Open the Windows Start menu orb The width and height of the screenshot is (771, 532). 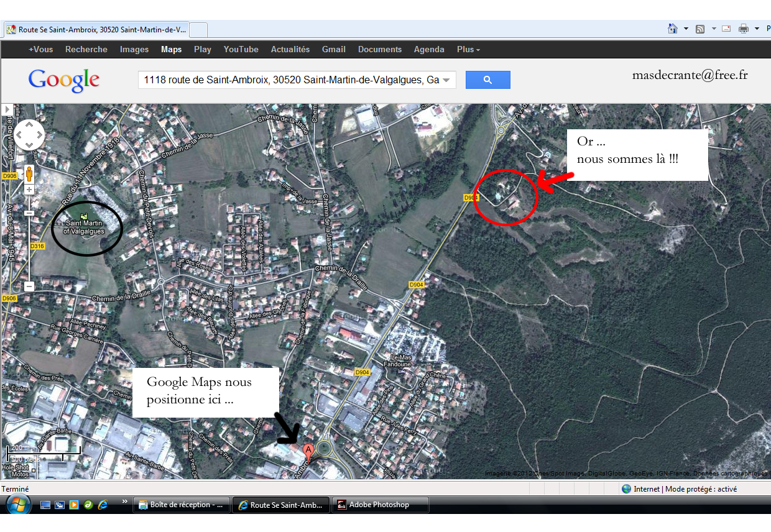[x=17, y=504]
